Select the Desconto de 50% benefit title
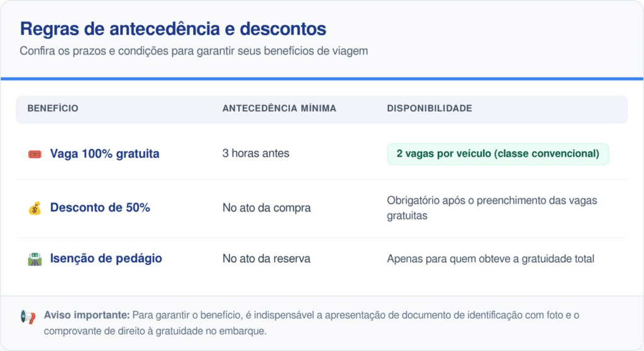This screenshot has width=644, height=351. click(x=100, y=208)
